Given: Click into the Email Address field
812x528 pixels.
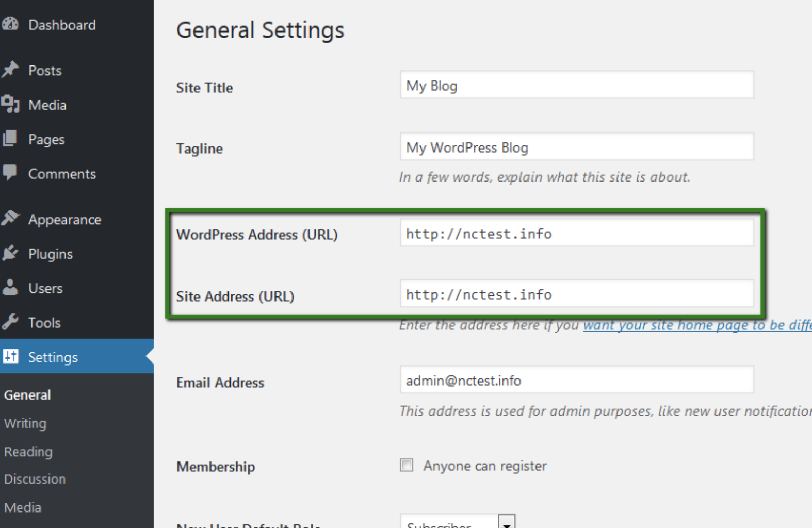Looking at the screenshot, I should (576, 381).
